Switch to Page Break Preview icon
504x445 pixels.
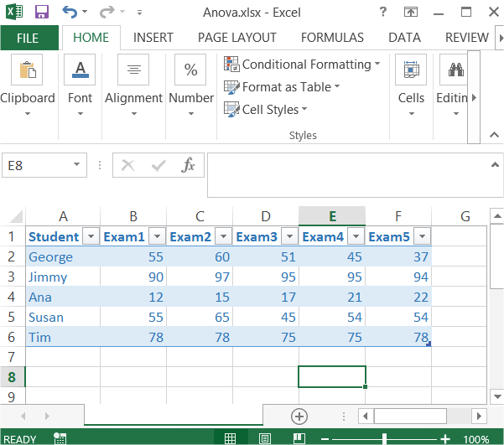299,438
